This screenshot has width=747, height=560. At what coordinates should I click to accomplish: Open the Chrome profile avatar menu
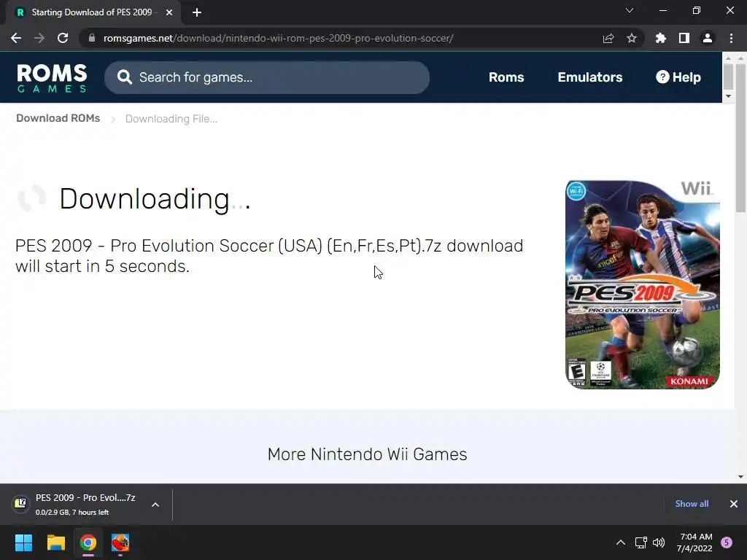pyautogui.click(x=707, y=38)
